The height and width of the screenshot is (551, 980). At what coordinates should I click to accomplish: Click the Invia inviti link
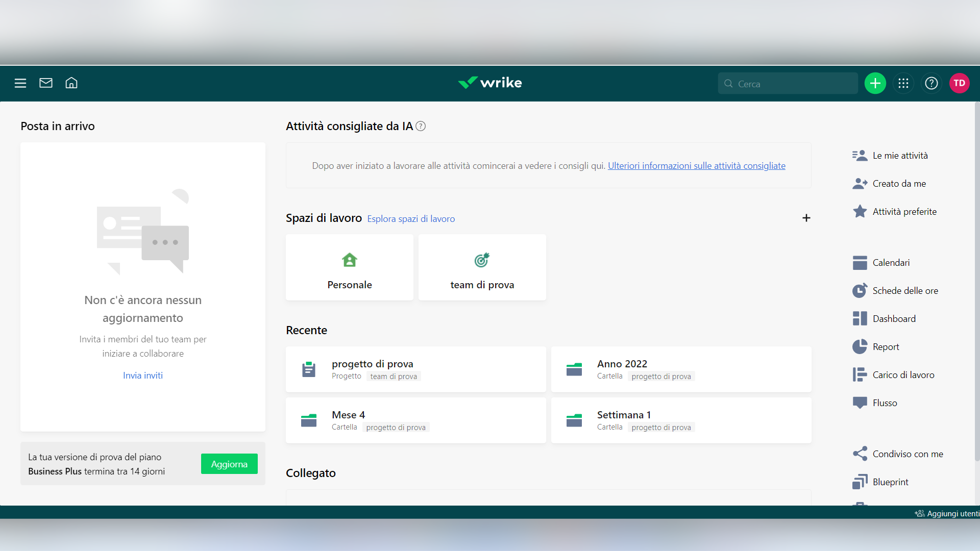[143, 375]
